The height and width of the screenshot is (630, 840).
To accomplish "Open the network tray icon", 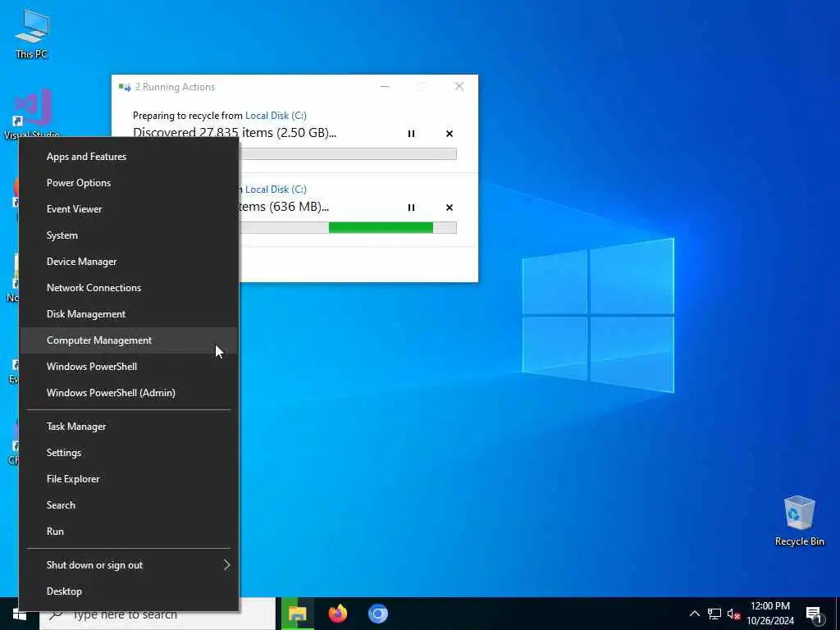I will click(x=714, y=614).
